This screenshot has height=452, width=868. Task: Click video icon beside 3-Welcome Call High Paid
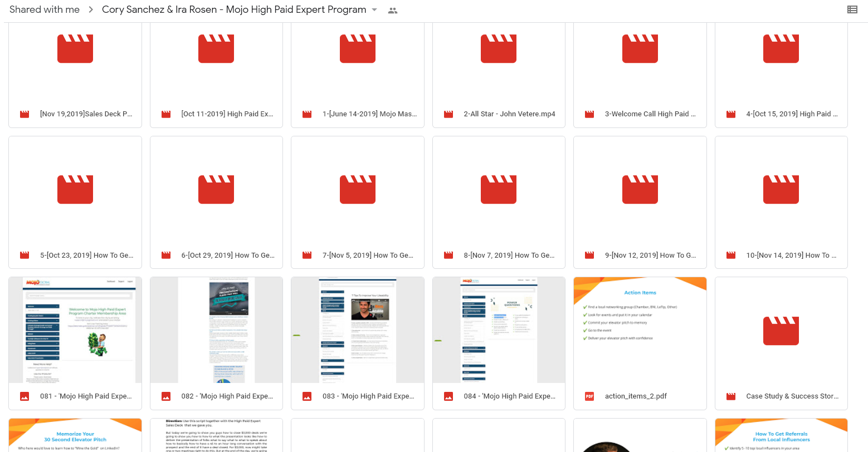(589, 114)
